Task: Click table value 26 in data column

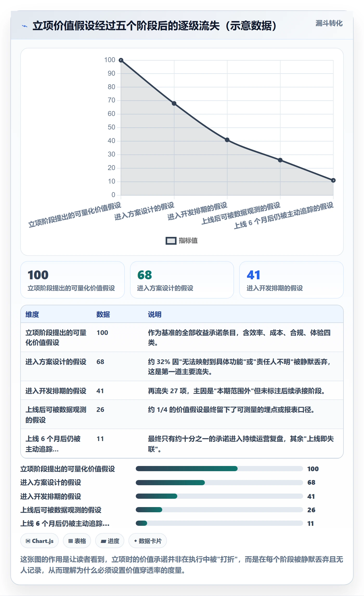Action: tap(100, 410)
